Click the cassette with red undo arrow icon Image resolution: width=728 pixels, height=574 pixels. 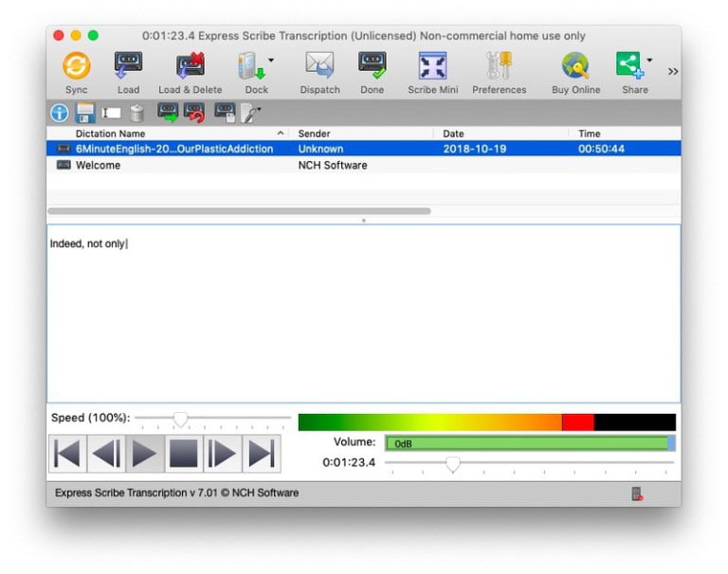click(194, 113)
